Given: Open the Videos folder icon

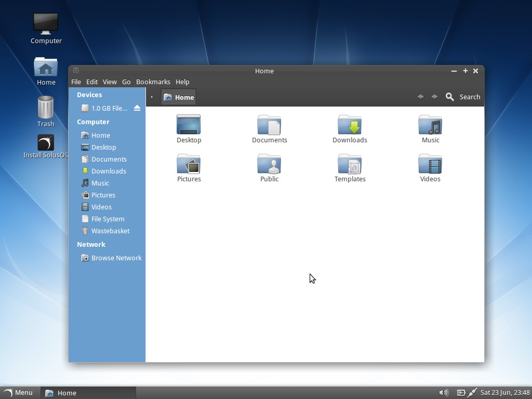Looking at the screenshot, I should [430, 164].
